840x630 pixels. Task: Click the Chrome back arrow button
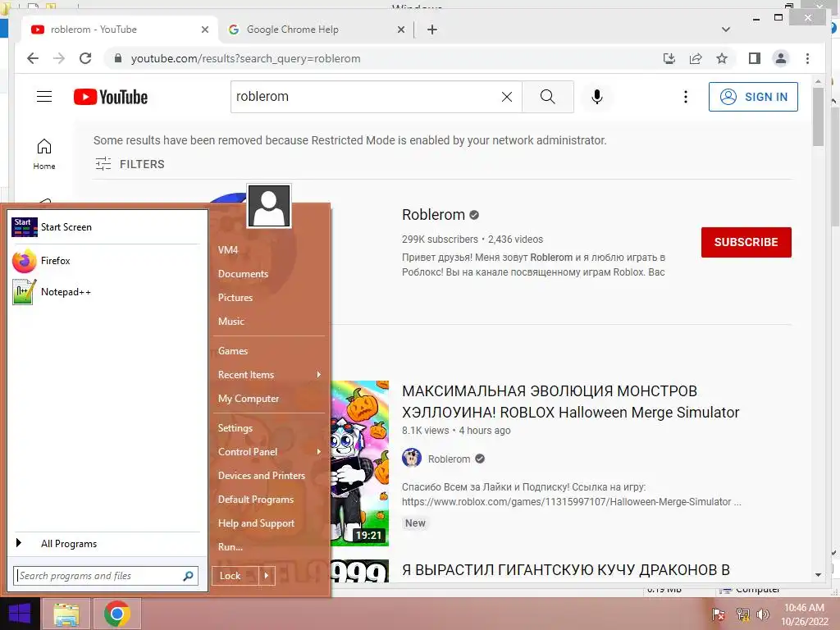33,58
